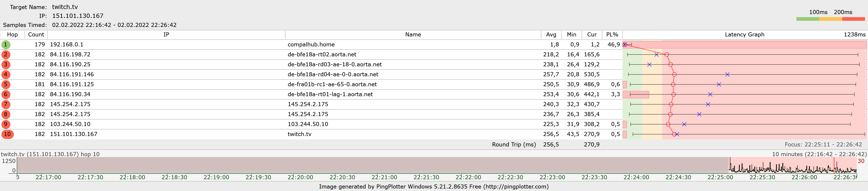Select the 151.101.130.167 IP cell in hop 10
The width and height of the screenshot is (868, 191).
73,134
